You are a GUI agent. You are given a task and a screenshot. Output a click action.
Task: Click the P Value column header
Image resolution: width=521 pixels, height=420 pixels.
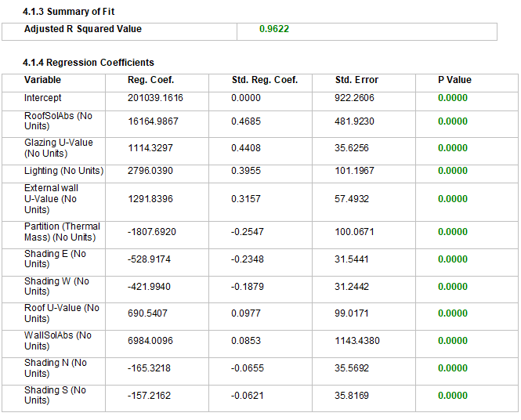[x=454, y=80]
